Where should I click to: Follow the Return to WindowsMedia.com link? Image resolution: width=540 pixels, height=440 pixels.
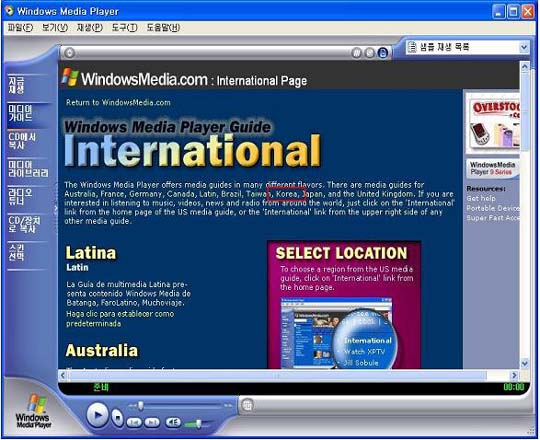point(118,102)
